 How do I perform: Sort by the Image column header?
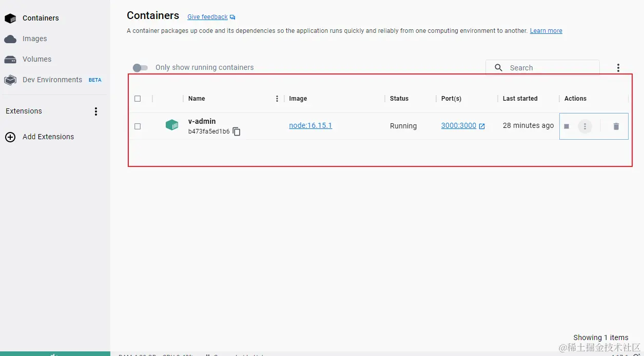point(298,99)
